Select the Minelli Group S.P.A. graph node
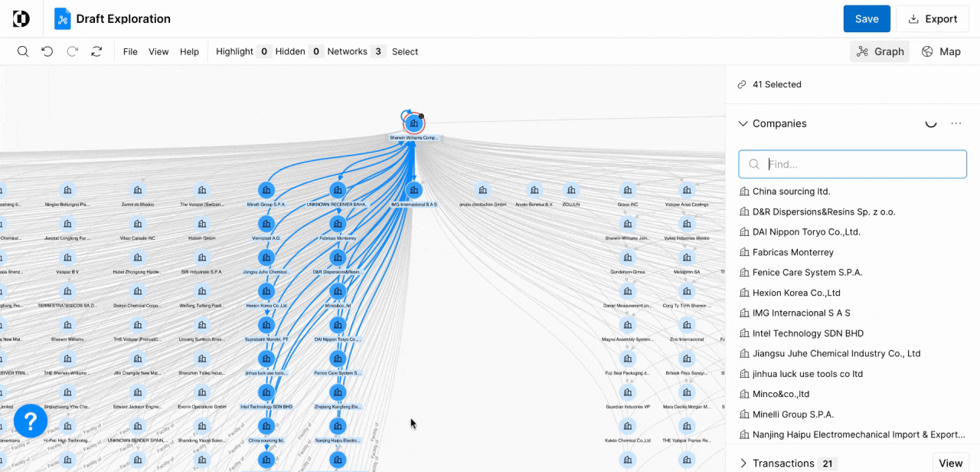 point(266,190)
